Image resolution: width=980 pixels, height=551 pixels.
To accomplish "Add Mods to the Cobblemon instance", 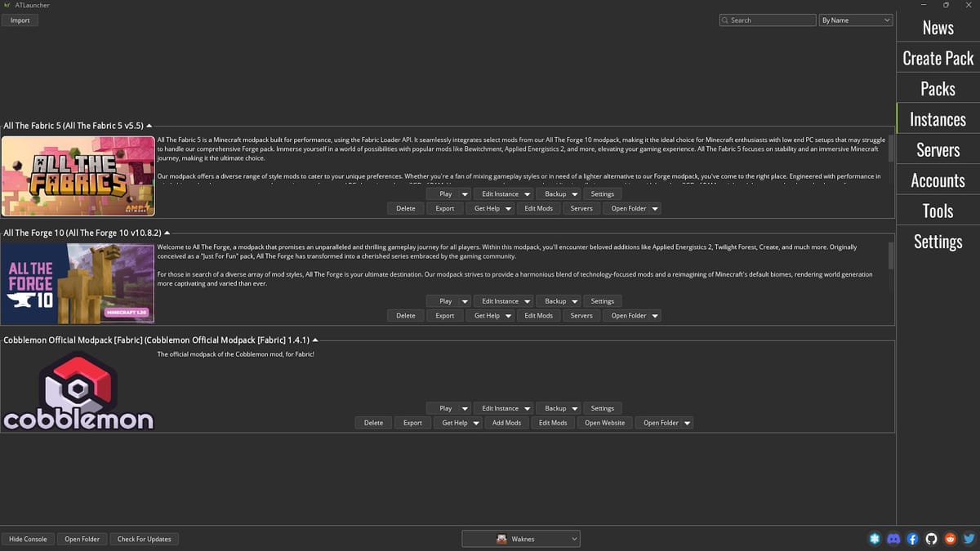I will point(506,422).
